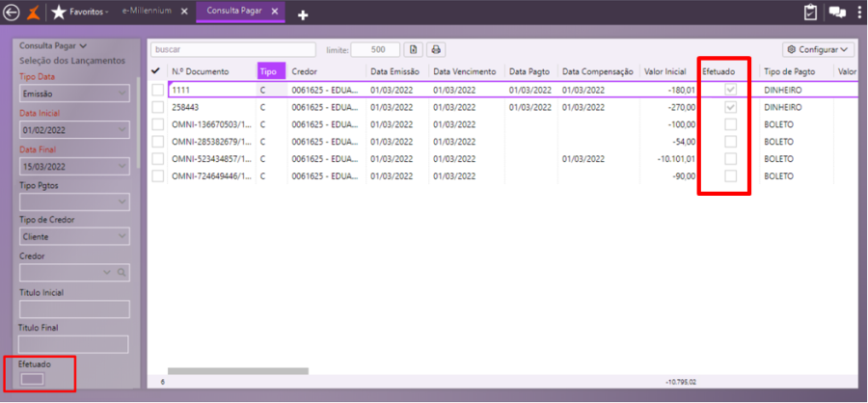Select row checkbox for document 258443
Image resolution: width=868 pixels, height=403 pixels.
158,107
